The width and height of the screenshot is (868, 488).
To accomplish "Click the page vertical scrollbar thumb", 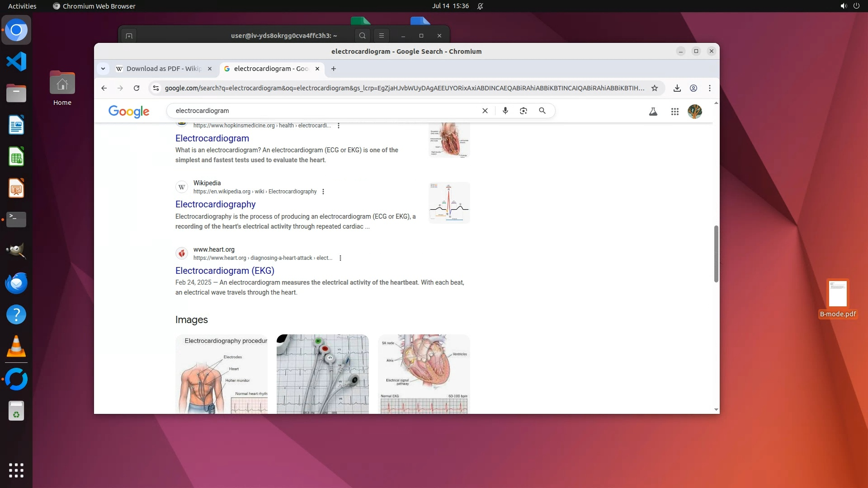I will click(716, 253).
